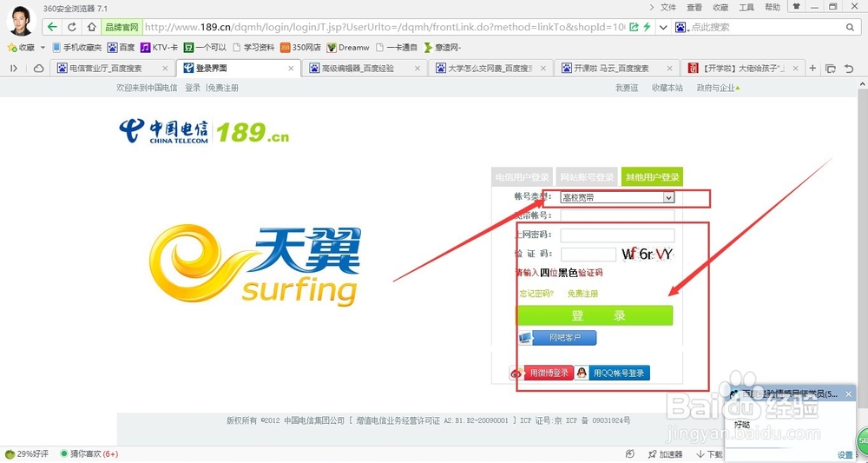This screenshot has height=463, width=868.
Task: Open the 一个可以 bookmark
Action: tap(206, 48)
